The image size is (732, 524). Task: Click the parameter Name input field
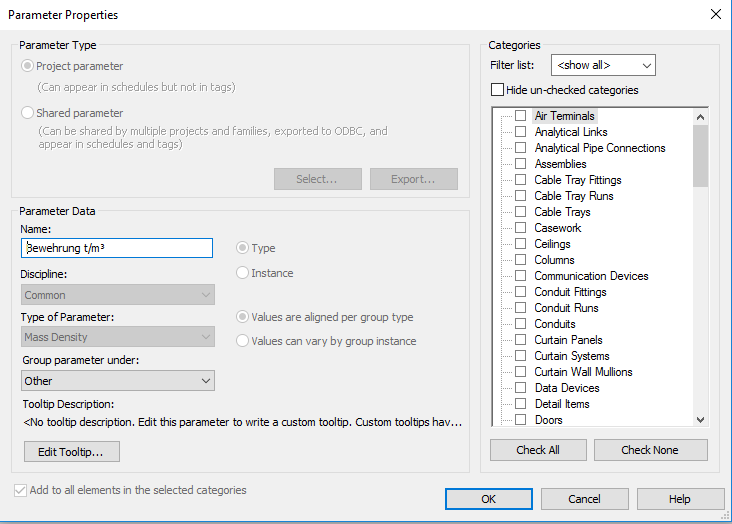click(x=117, y=248)
